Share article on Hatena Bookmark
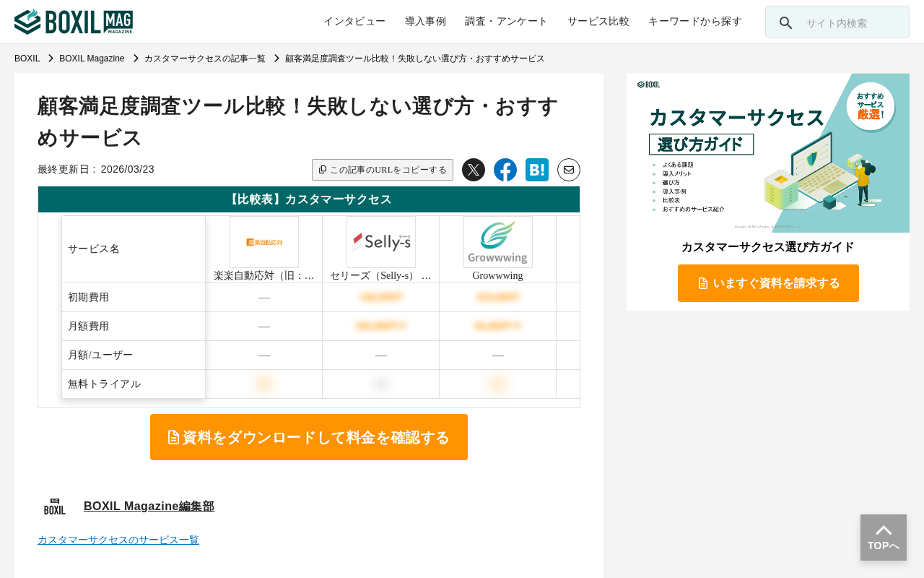The width and height of the screenshot is (924, 578). (x=537, y=170)
